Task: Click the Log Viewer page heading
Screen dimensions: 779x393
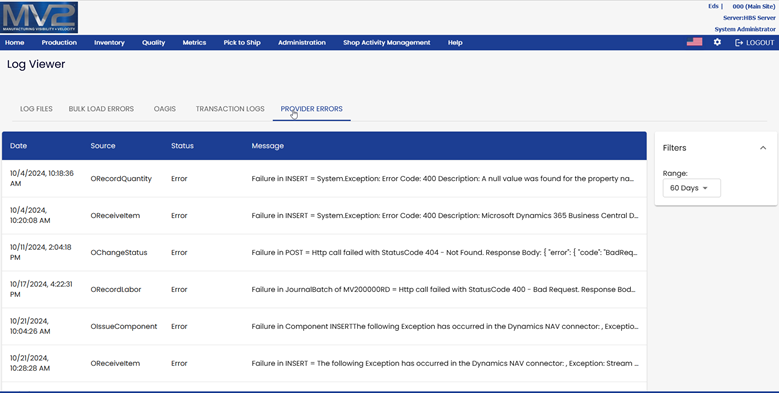Action: (x=36, y=64)
